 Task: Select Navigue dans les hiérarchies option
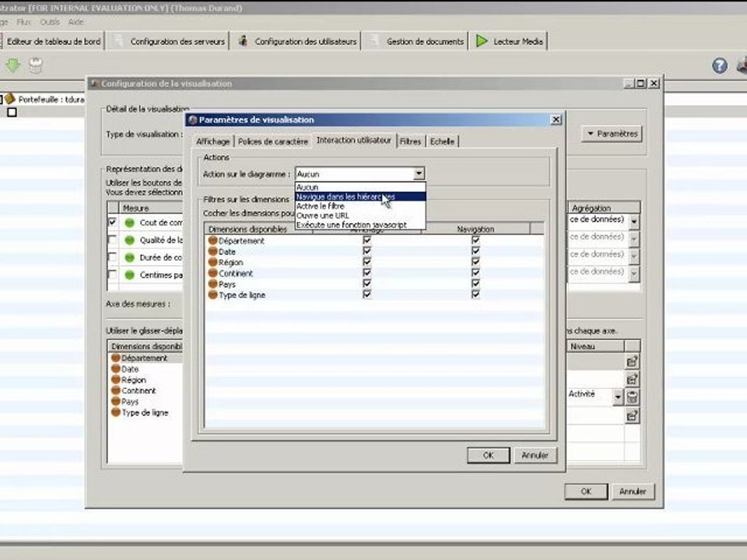(x=360, y=197)
